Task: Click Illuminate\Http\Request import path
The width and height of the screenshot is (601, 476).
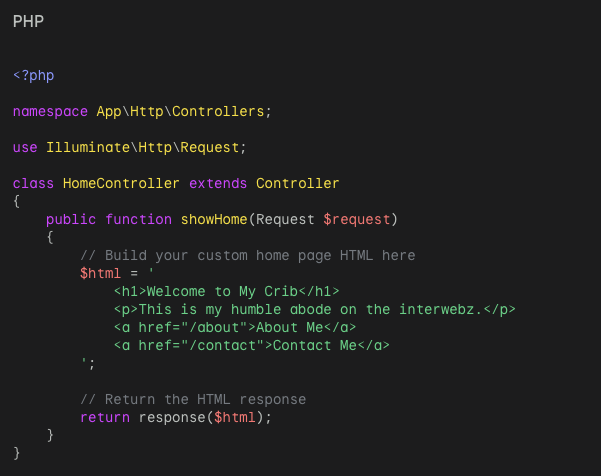Action: [143, 148]
